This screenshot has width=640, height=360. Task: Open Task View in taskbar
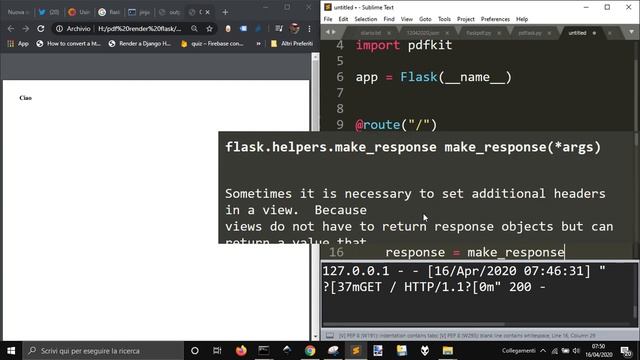coord(217,351)
